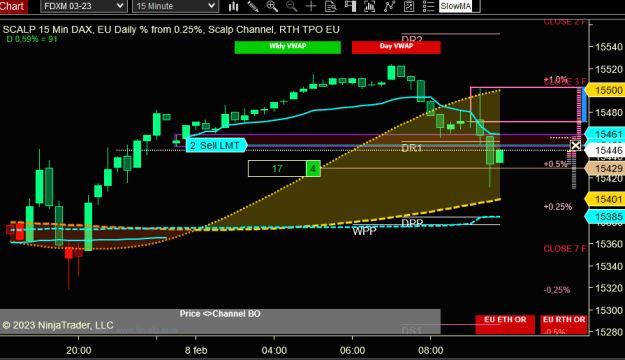
Task: Click the +0.25% level label
Action: (558, 207)
